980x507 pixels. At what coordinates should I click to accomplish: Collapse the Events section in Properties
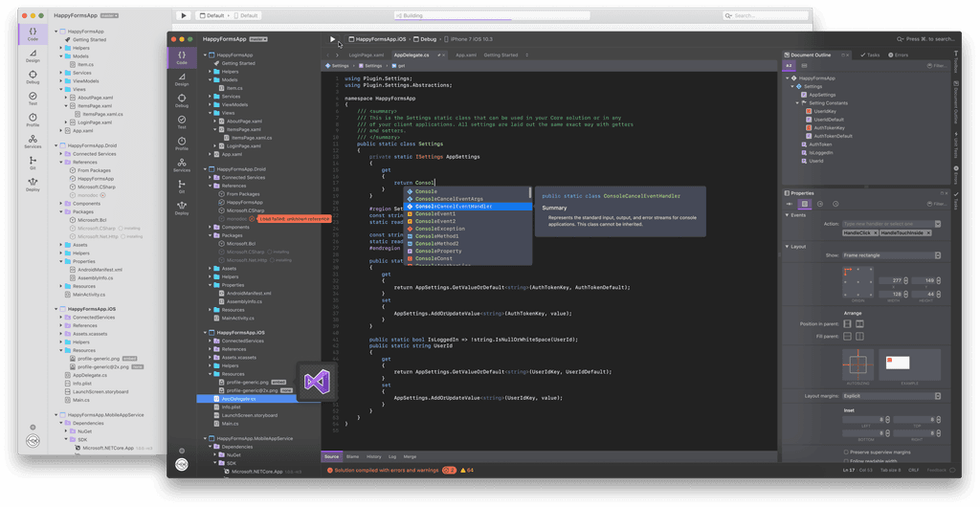[787, 215]
